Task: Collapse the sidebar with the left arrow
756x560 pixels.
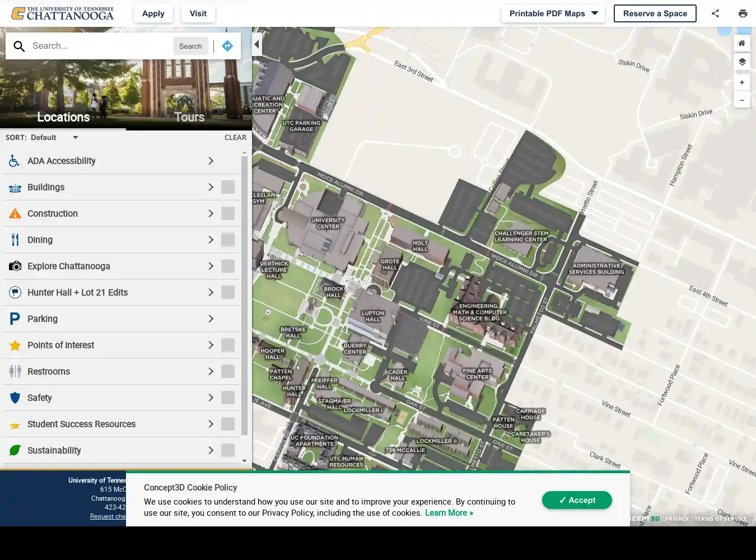Action: (257, 44)
